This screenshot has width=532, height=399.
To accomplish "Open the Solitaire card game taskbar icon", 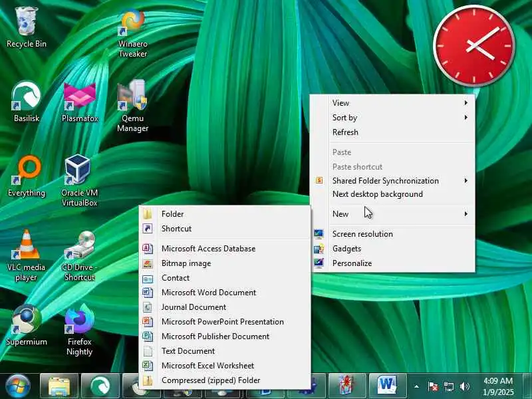I will (346, 386).
